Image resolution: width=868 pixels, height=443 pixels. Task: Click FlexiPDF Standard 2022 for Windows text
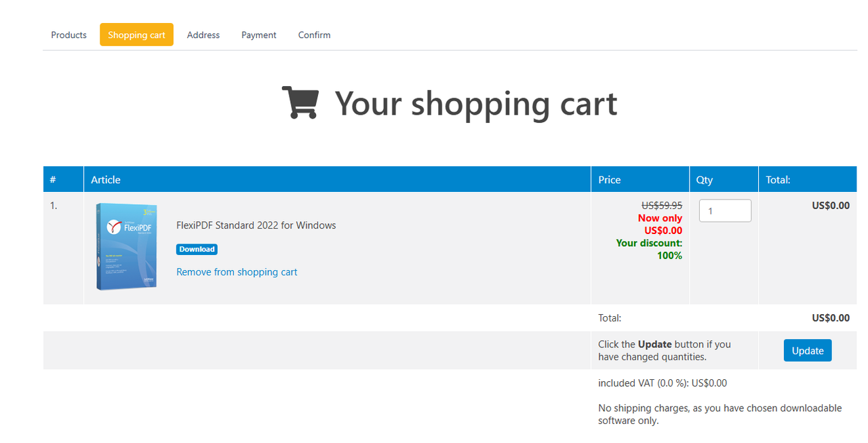256,225
